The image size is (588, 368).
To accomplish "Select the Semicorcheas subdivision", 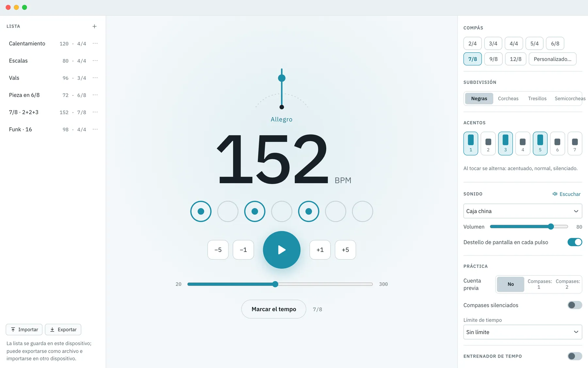I will [x=570, y=98].
